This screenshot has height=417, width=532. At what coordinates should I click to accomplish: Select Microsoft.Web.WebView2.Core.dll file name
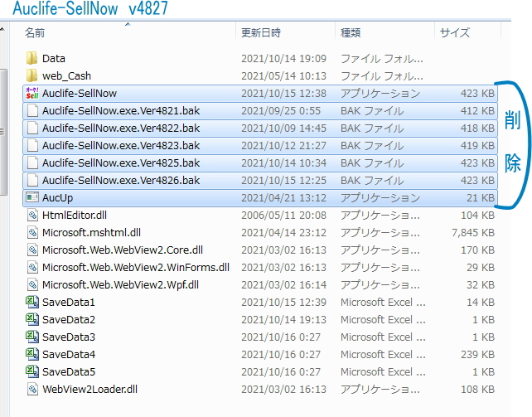(x=123, y=250)
